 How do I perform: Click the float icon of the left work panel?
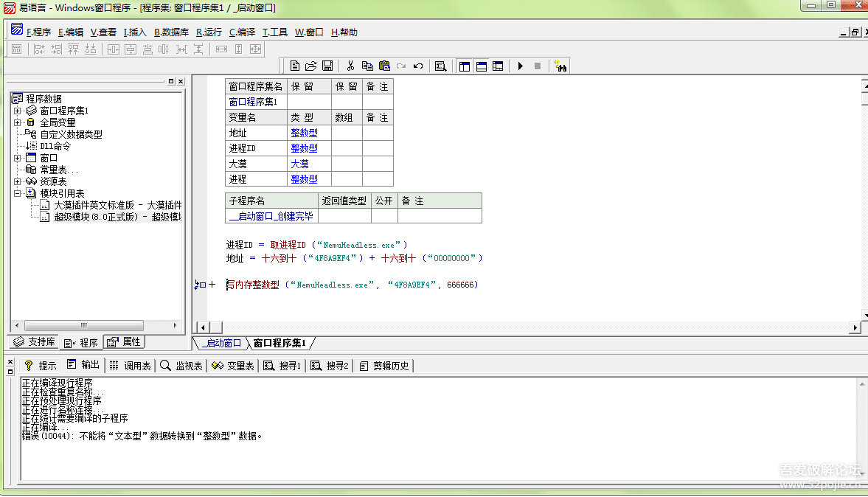pyautogui.click(x=171, y=81)
